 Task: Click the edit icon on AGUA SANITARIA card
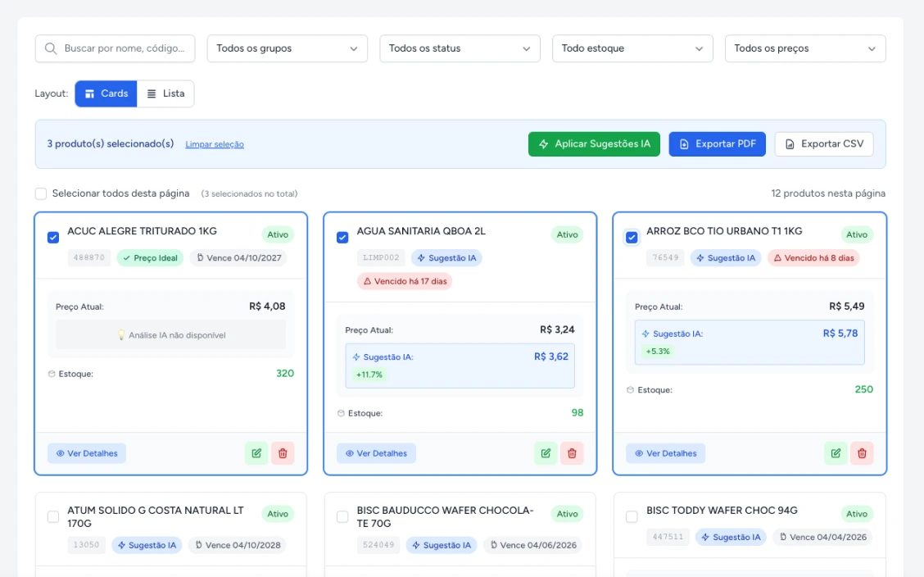coord(546,453)
